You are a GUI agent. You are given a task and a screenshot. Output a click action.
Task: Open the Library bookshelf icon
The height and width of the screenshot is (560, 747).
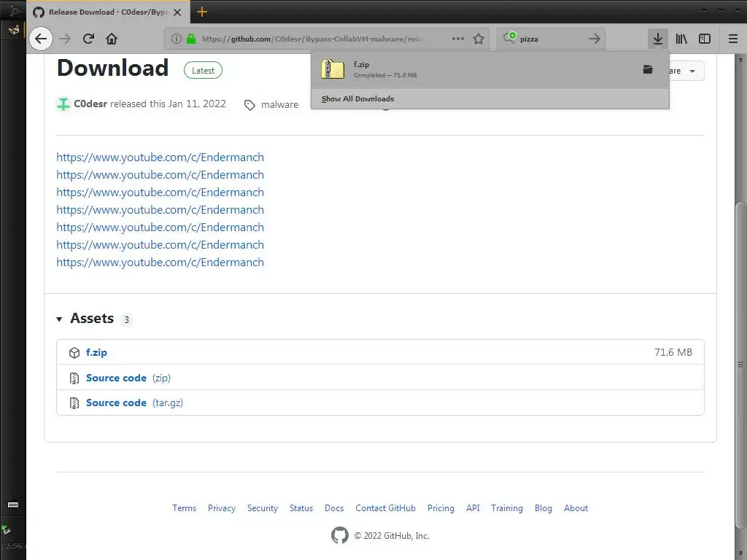681,39
